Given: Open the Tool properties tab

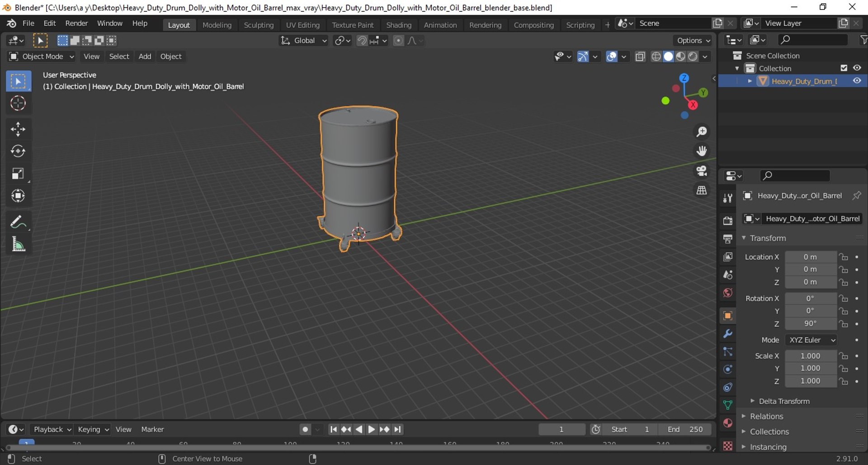Looking at the screenshot, I should tap(727, 198).
